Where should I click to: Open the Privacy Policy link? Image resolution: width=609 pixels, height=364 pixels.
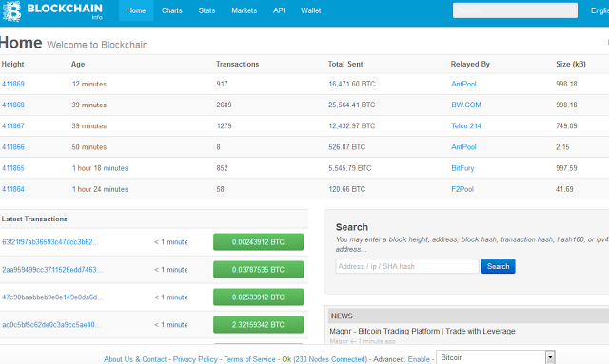(x=195, y=359)
